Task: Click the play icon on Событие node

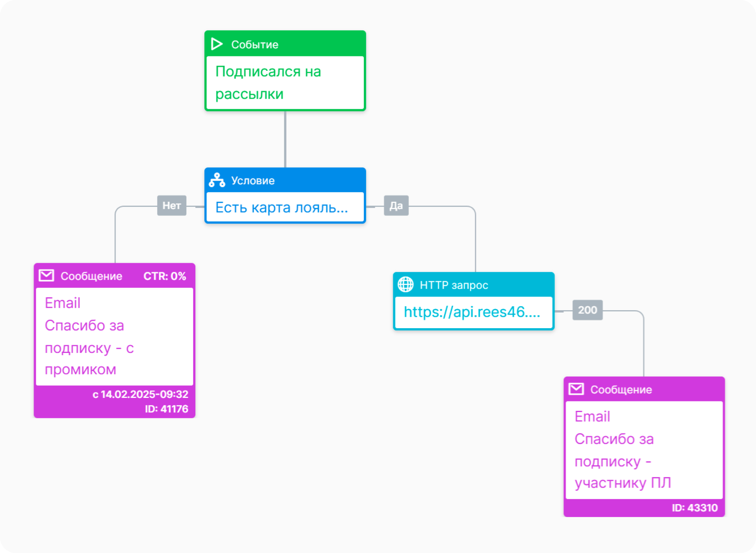Action: coord(216,44)
